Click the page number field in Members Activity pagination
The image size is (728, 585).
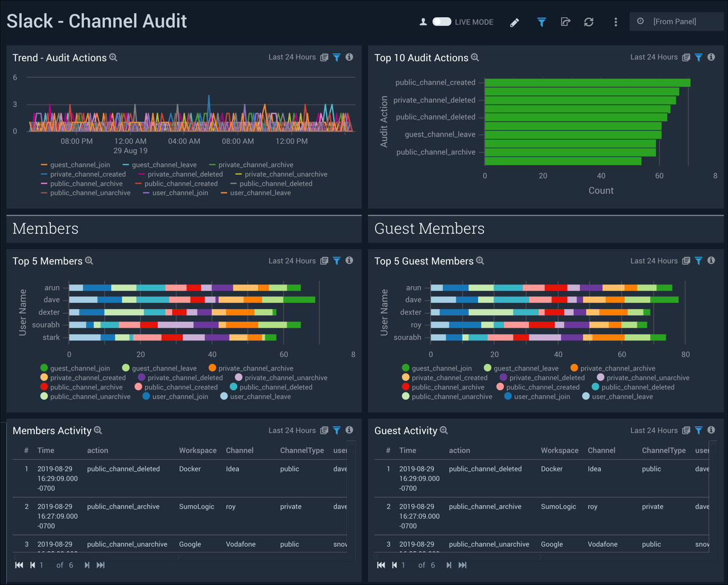click(41, 565)
